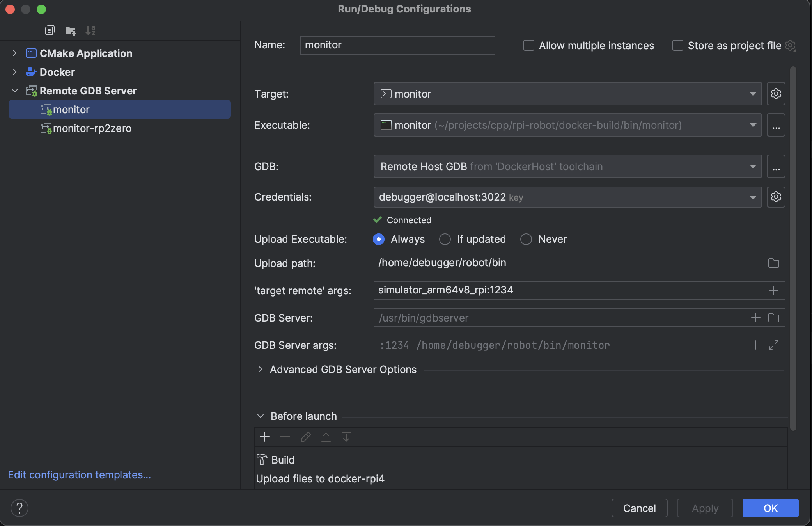Click the Executable browse ellipsis button
The image size is (812, 526).
(x=776, y=125)
